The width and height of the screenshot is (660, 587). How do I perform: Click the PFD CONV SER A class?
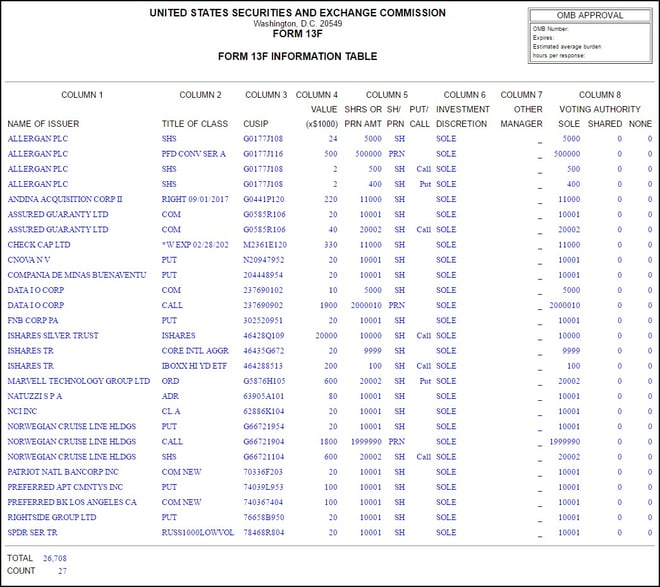[194, 154]
